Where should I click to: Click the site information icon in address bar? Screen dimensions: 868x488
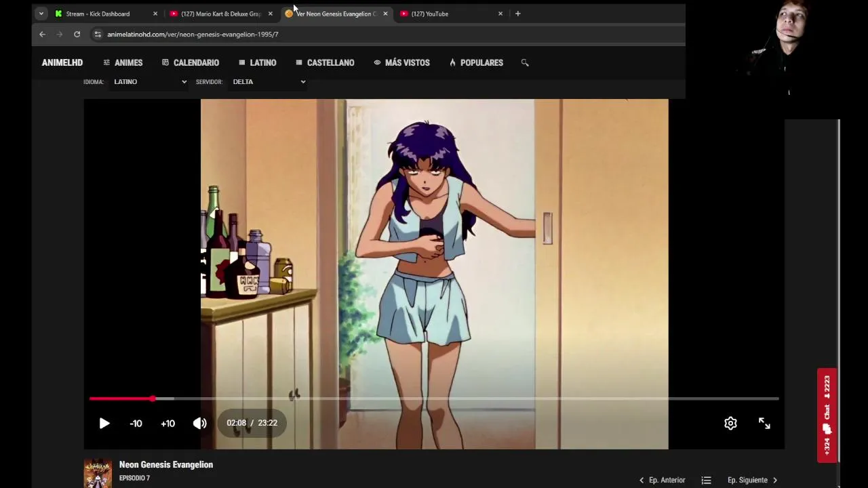click(x=98, y=34)
